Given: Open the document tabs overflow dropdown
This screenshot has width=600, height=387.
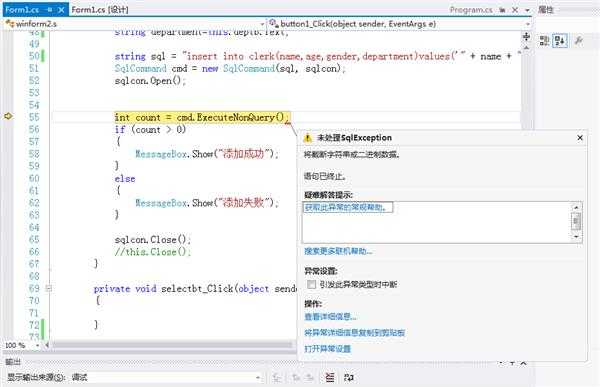Looking at the screenshot, I should (x=527, y=10).
